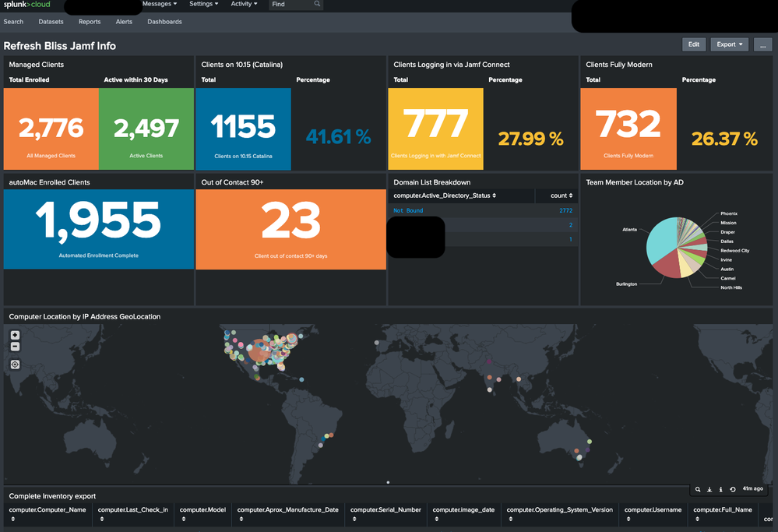This screenshot has width=778, height=532.
Task: Click the Carmel pie chart label
Action: pos(728,278)
